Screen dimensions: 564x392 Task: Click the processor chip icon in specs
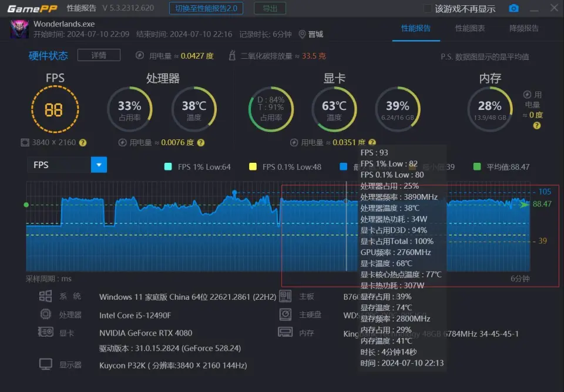45,314
